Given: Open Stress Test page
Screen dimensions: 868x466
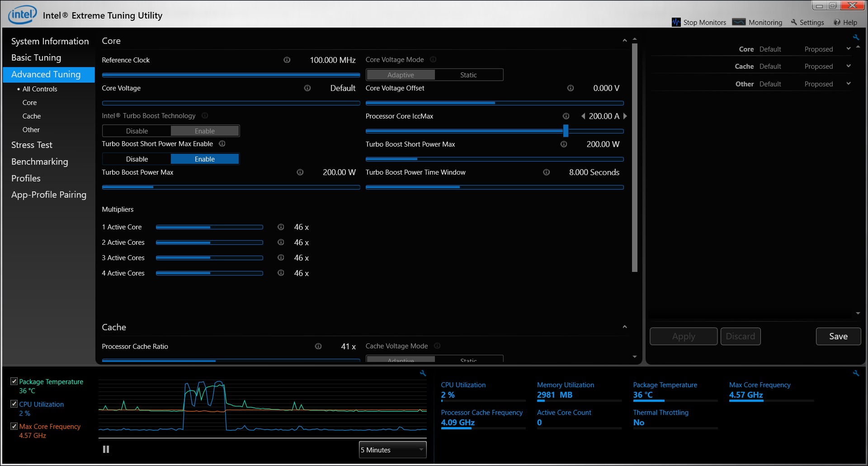Looking at the screenshot, I should point(32,145).
